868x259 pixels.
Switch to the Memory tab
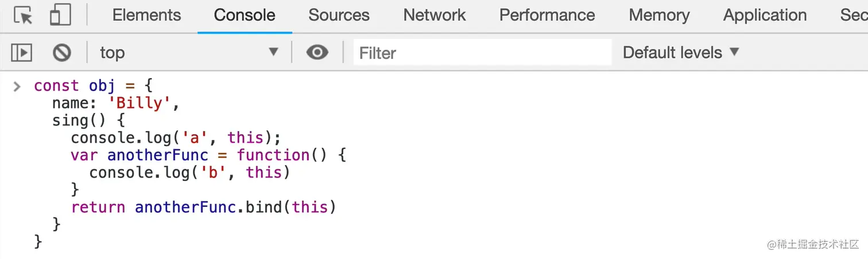pyautogui.click(x=659, y=15)
